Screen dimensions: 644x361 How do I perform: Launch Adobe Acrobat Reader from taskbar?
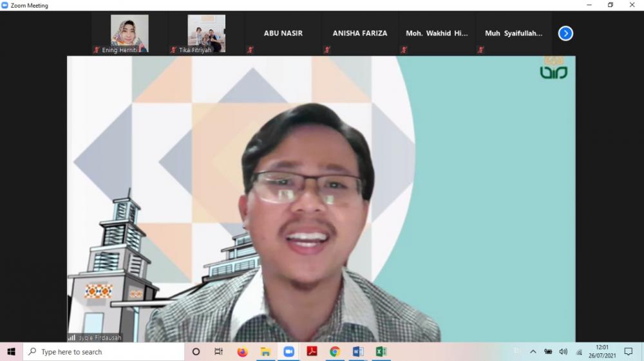point(312,352)
